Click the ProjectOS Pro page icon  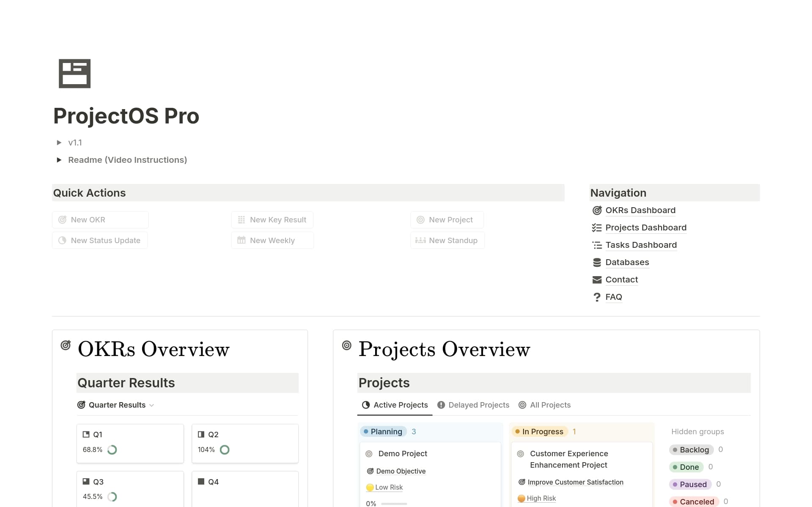pos(74,74)
